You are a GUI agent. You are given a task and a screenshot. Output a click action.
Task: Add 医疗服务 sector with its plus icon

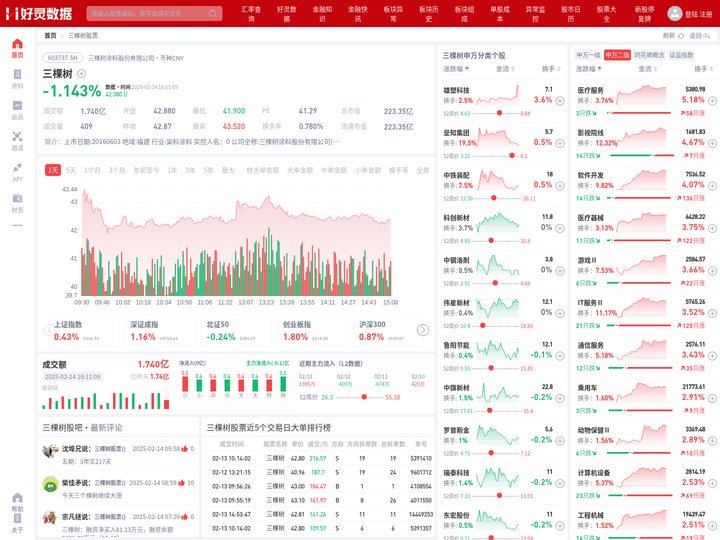(712, 101)
